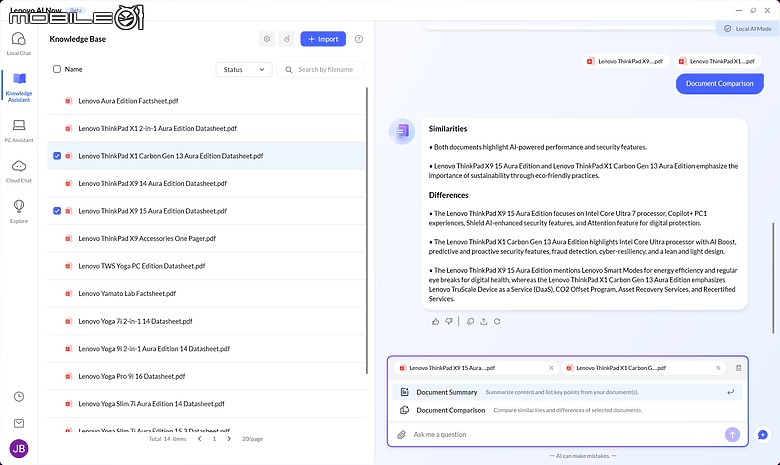Open knowledge base settings gear
The image size is (780, 465).
(267, 39)
